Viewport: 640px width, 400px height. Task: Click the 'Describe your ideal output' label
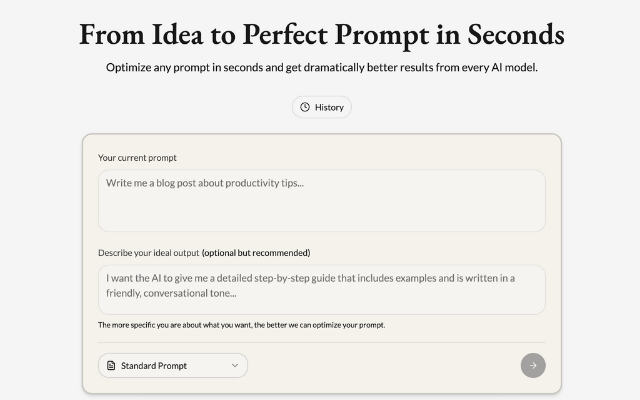coord(148,253)
